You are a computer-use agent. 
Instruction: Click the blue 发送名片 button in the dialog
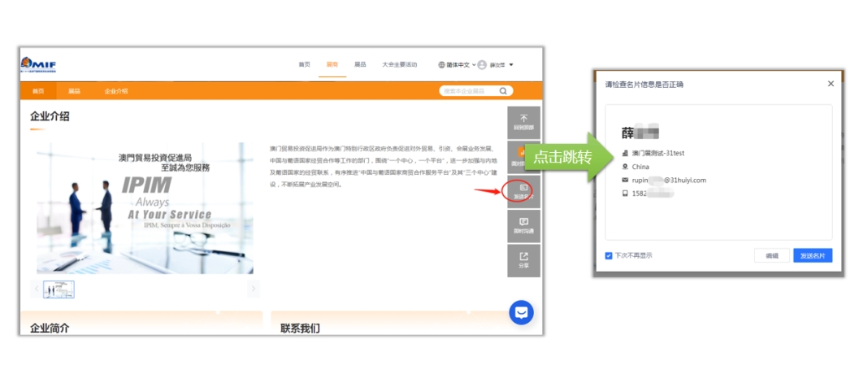(813, 255)
